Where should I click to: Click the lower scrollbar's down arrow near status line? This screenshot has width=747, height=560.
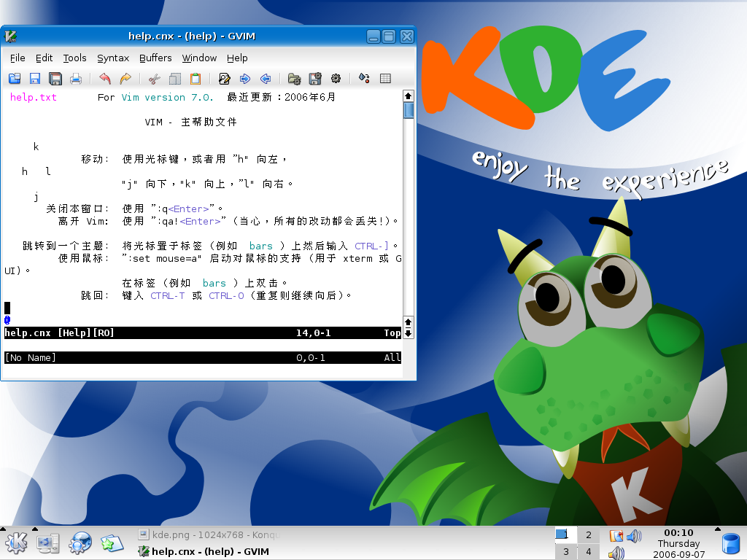click(x=409, y=333)
